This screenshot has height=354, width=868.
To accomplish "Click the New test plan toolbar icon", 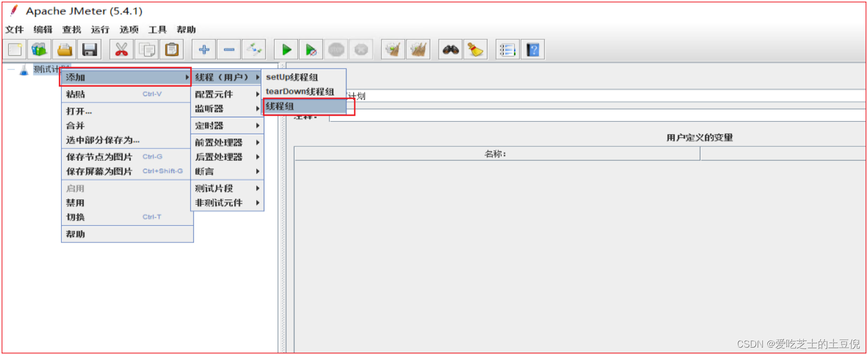I will coord(15,50).
